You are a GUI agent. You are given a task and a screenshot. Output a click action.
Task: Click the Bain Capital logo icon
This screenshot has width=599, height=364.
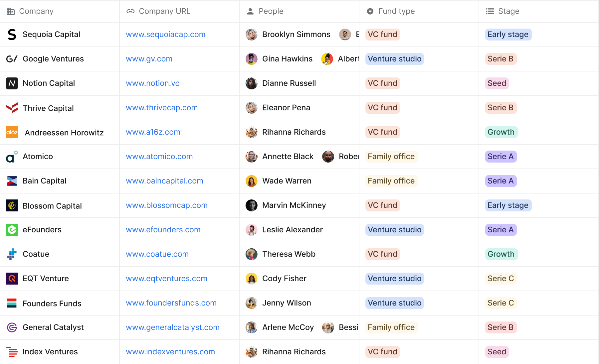(x=12, y=181)
